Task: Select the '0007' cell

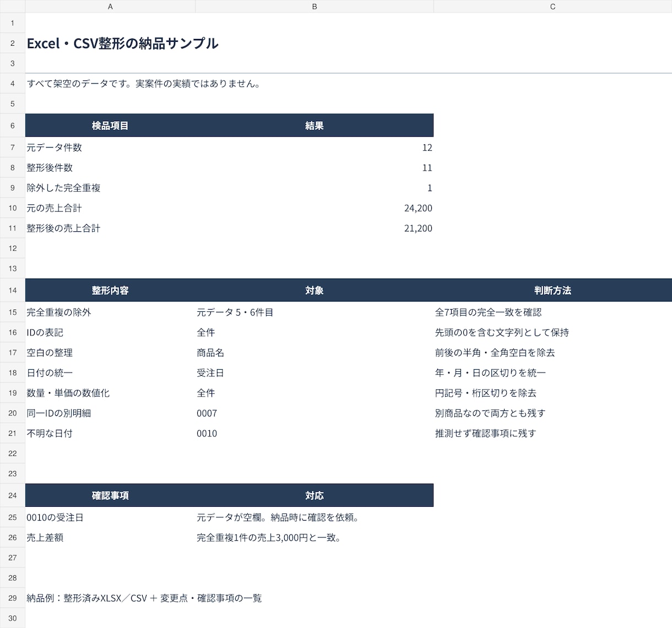Action: pos(315,413)
